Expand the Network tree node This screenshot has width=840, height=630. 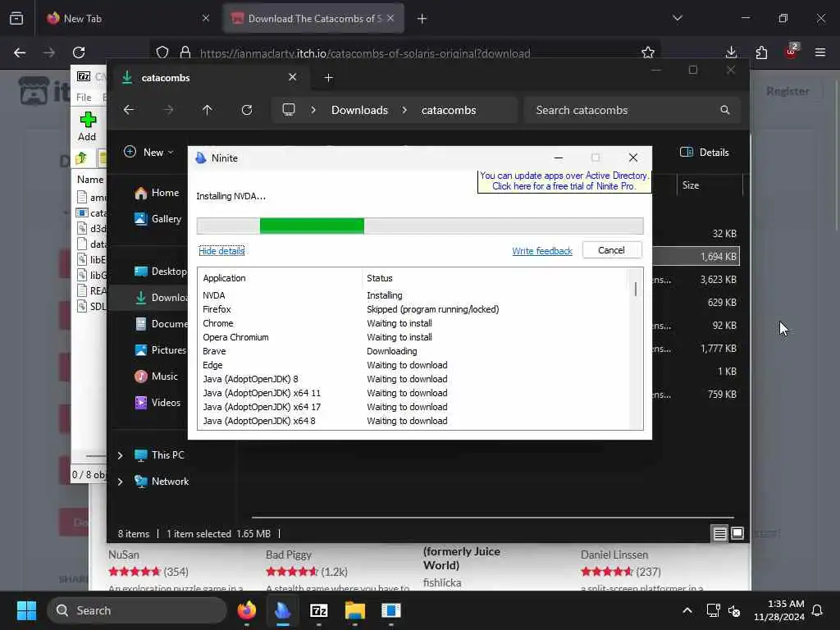(x=121, y=482)
